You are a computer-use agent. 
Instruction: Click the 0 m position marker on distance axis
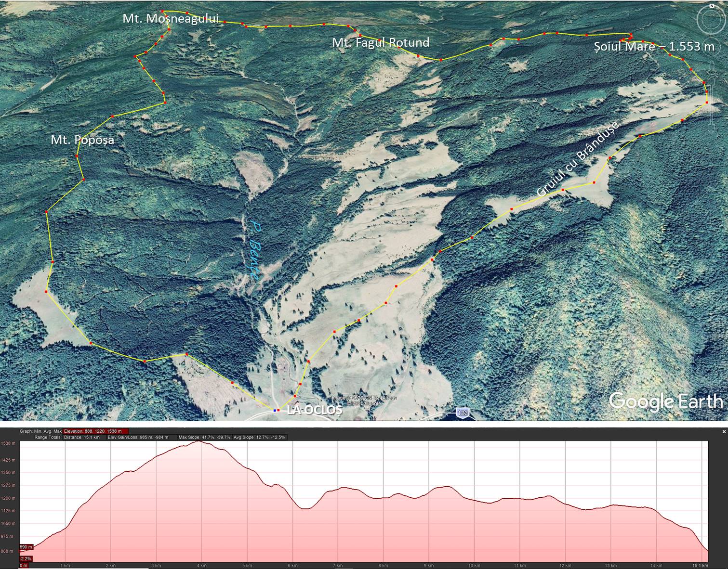(23, 566)
